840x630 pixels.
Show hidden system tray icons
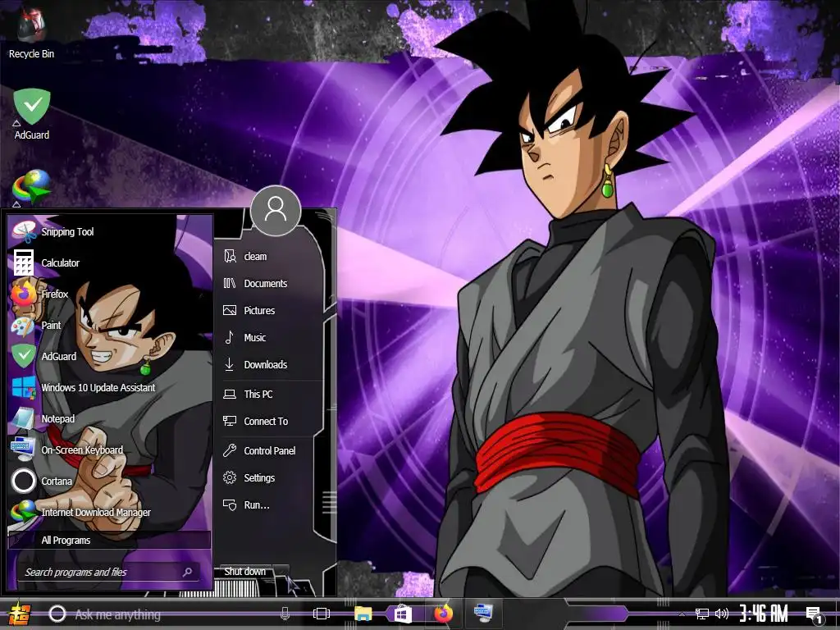click(x=682, y=614)
